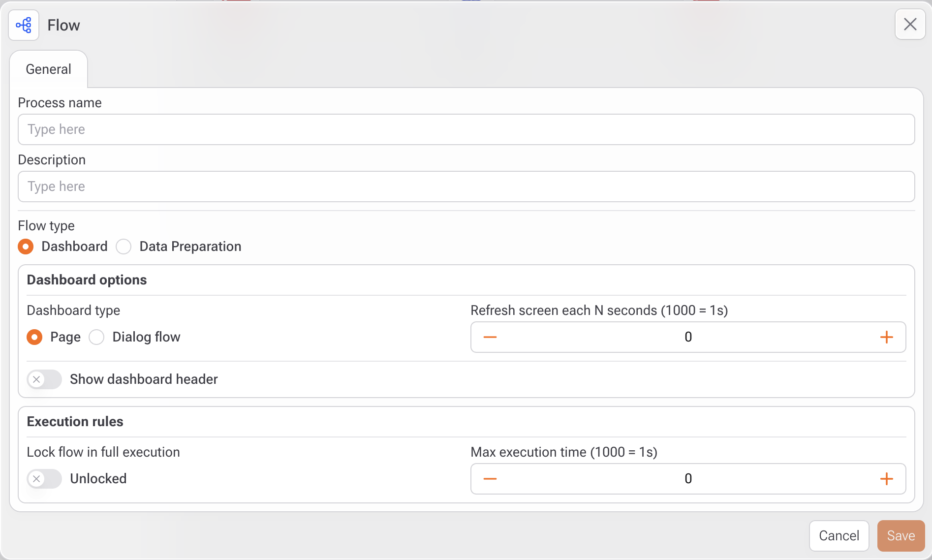
Task: Increase max execution time with plus icon
Action: (886, 479)
